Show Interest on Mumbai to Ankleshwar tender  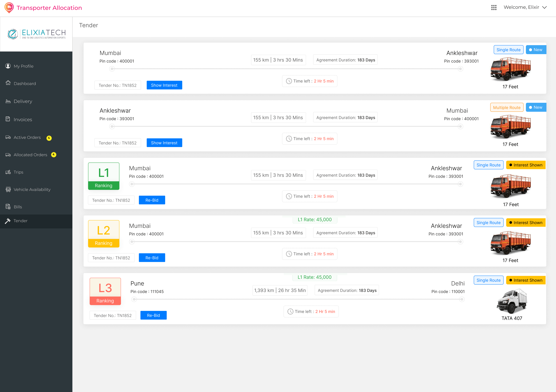[164, 85]
